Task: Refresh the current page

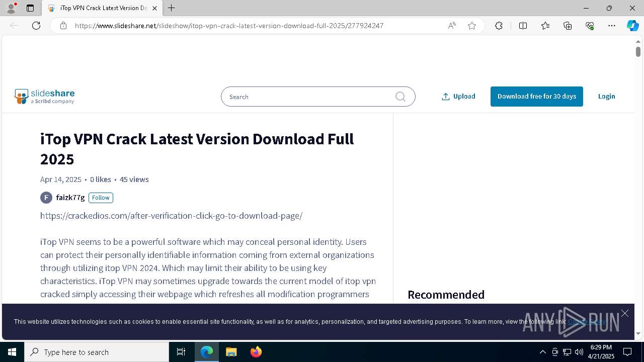Action: 36,26
